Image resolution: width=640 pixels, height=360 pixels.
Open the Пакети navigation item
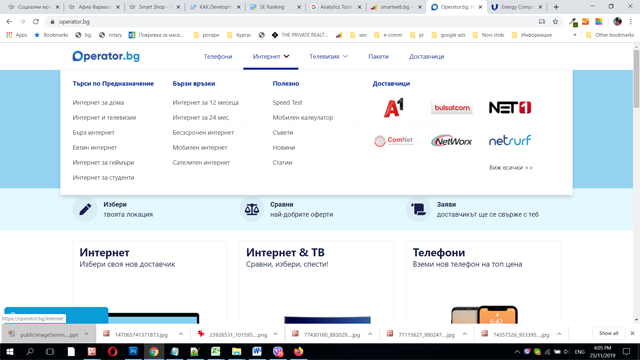tap(378, 56)
